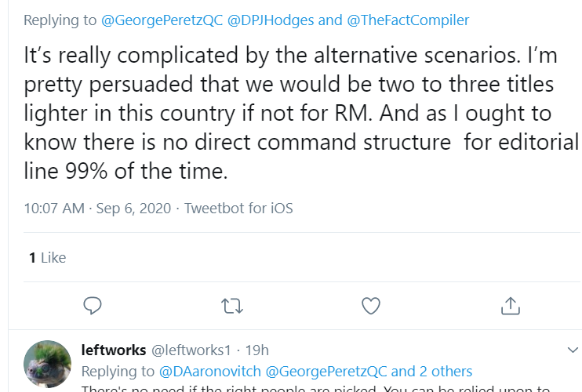Screen dimensions: 582x392
Task: Click the 10:07 AM · Sep 6, 2020 timestamp
Action: 97,209
